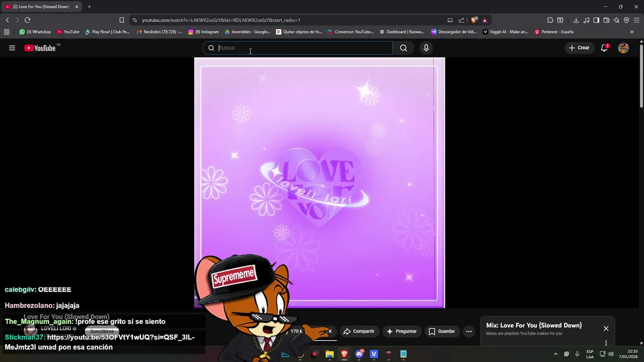
Task: Open Brave browser taskbar icon
Action: pyautogui.click(x=344, y=354)
